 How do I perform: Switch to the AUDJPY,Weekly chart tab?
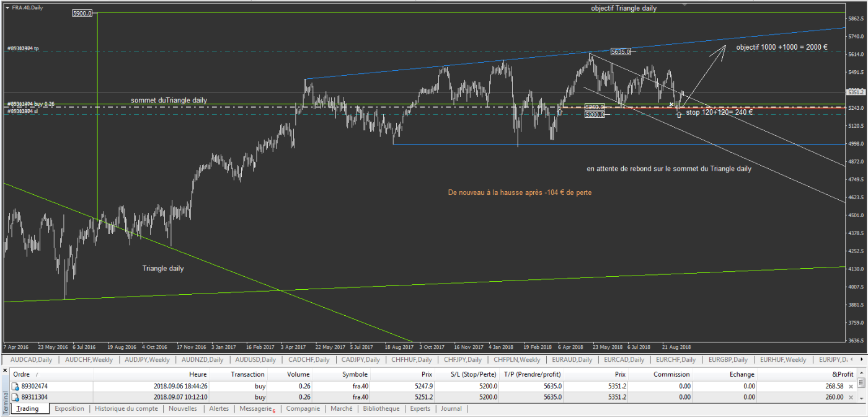point(147,360)
